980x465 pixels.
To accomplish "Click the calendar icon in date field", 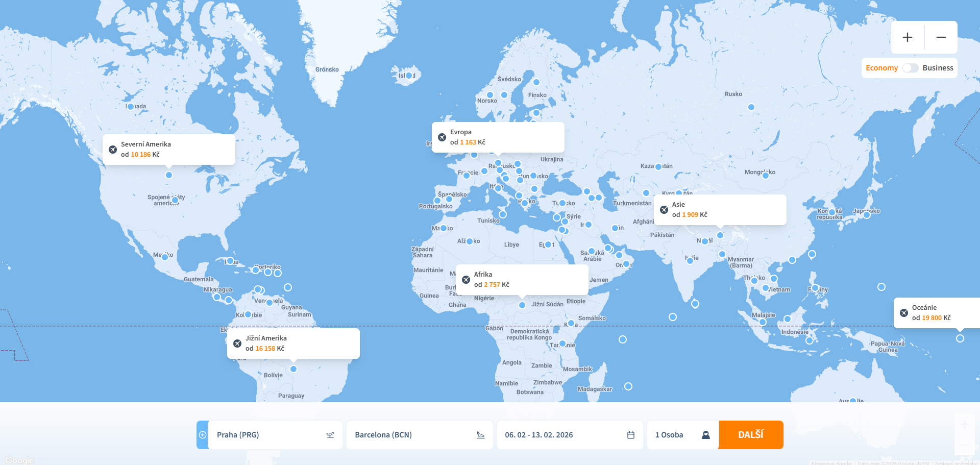I will 631,435.
